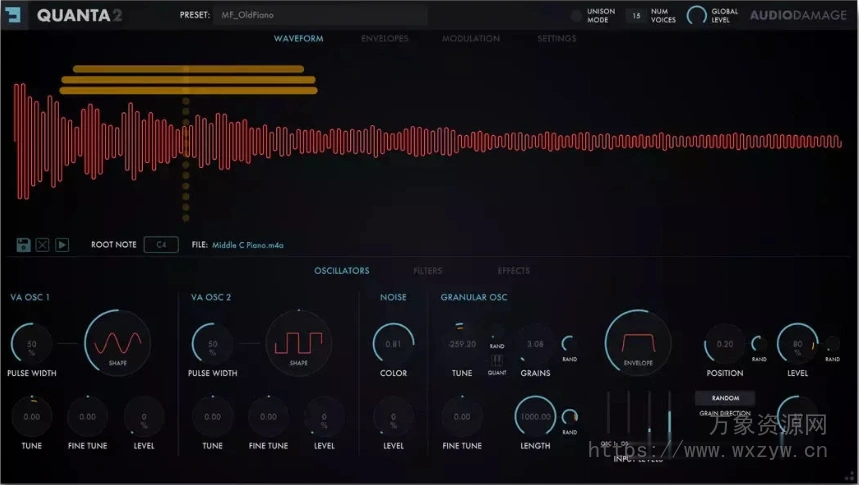Image resolution: width=859 pixels, height=485 pixels.
Task: Click the Granular OSC Tune knob
Action: click(462, 344)
